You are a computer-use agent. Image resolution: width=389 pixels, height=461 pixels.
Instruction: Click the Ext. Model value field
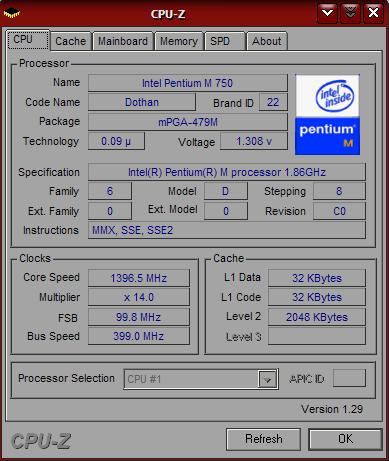click(x=226, y=211)
